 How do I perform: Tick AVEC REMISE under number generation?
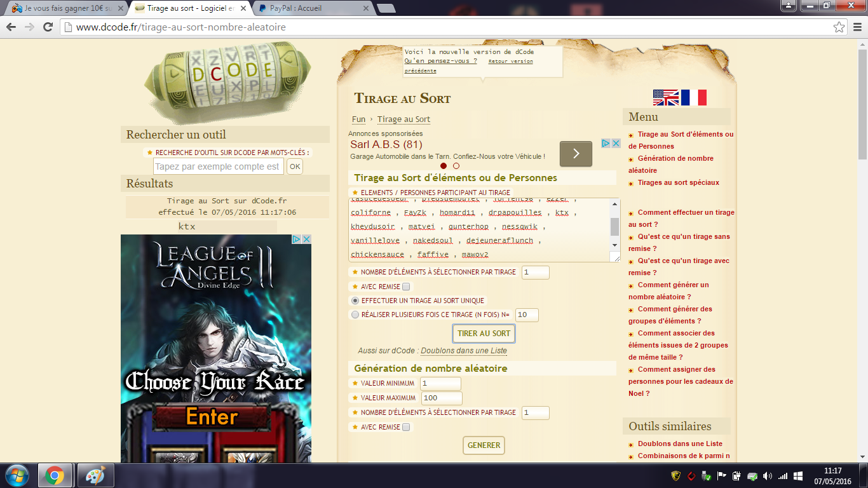pyautogui.click(x=406, y=427)
